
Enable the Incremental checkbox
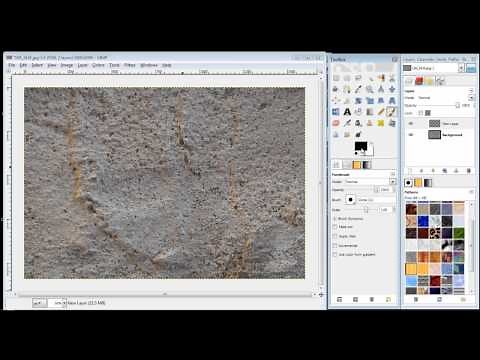click(x=335, y=246)
